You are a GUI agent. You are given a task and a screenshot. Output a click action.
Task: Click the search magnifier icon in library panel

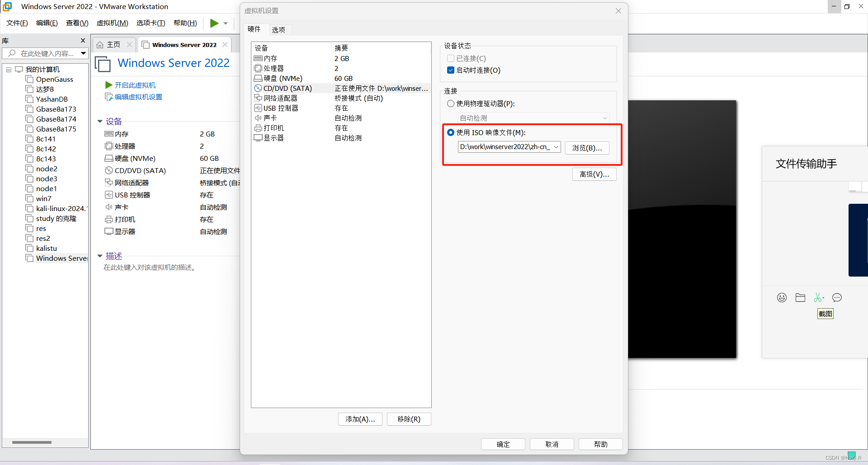click(x=12, y=53)
